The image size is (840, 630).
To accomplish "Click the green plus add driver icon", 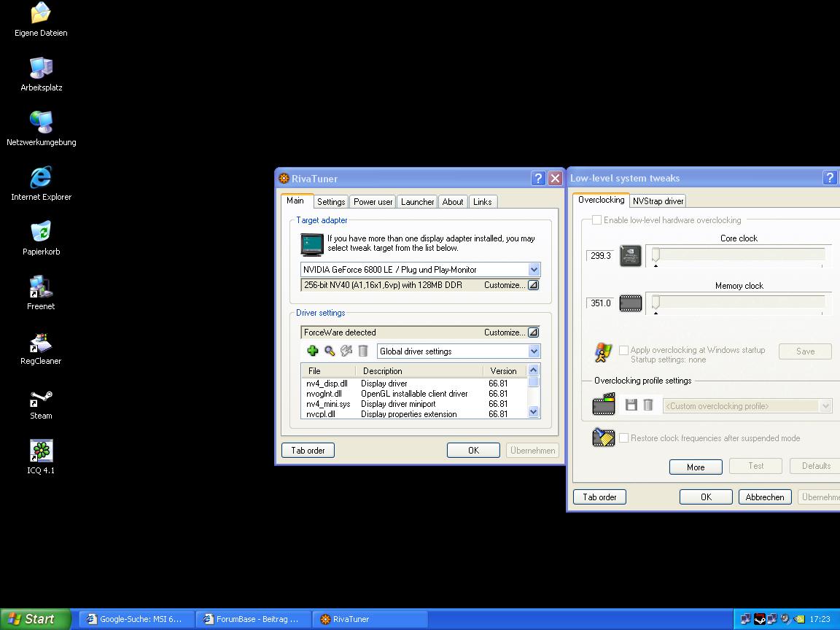I will [x=313, y=351].
